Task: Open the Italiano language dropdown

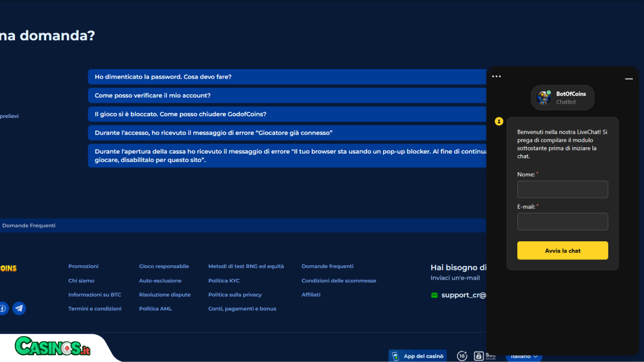Action: click(x=524, y=356)
